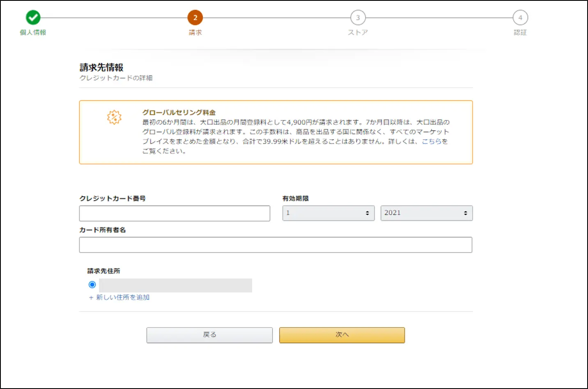The height and width of the screenshot is (389, 588).
Task: Focus the クレジットカード番号 input field
Action: (175, 214)
